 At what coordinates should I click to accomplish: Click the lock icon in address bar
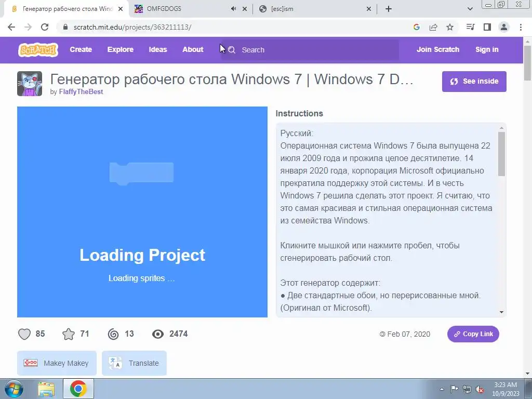pyautogui.click(x=65, y=27)
